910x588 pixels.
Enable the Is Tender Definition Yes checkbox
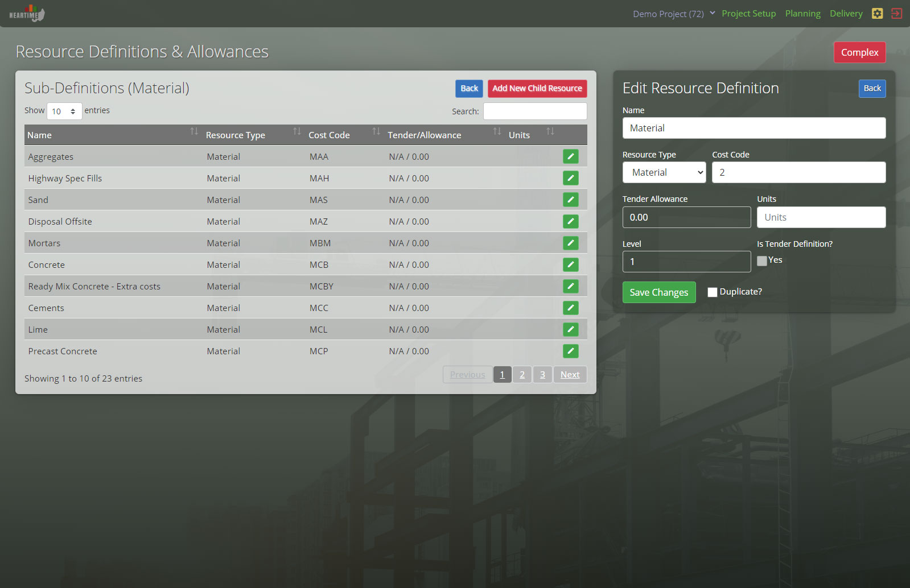(762, 261)
